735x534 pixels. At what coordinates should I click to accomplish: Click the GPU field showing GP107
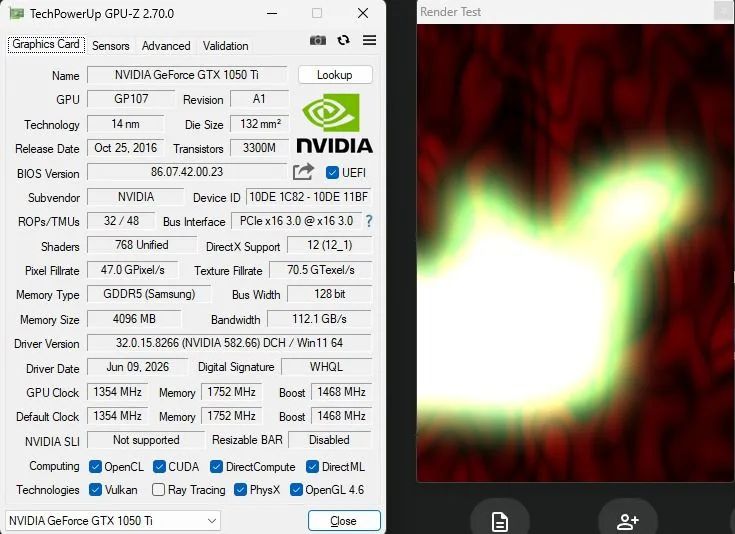131,99
